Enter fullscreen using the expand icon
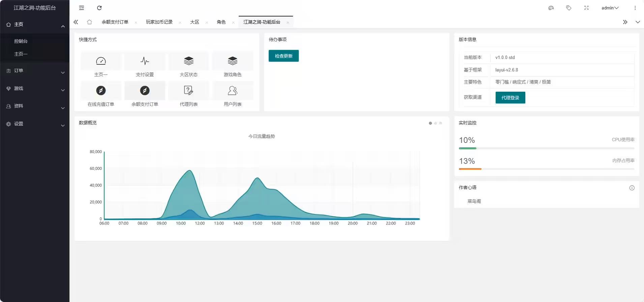 pyautogui.click(x=586, y=8)
